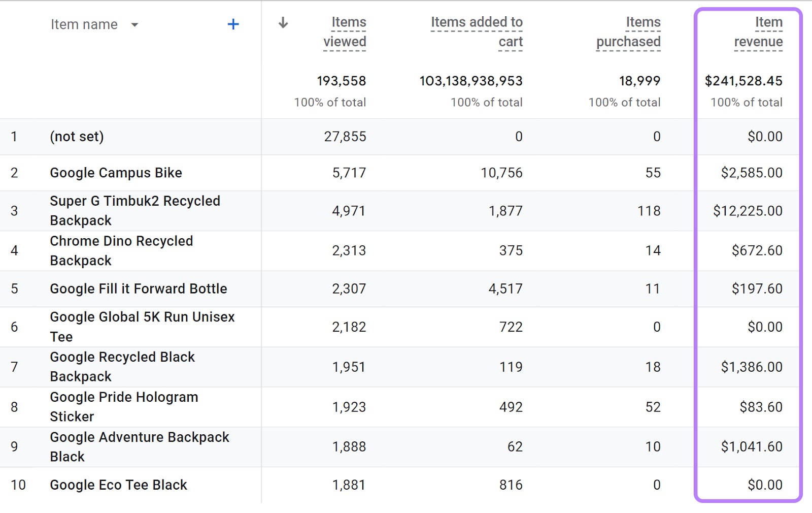The height and width of the screenshot is (513, 812).
Task: Sort by Item revenue column header
Action: pyautogui.click(x=758, y=32)
